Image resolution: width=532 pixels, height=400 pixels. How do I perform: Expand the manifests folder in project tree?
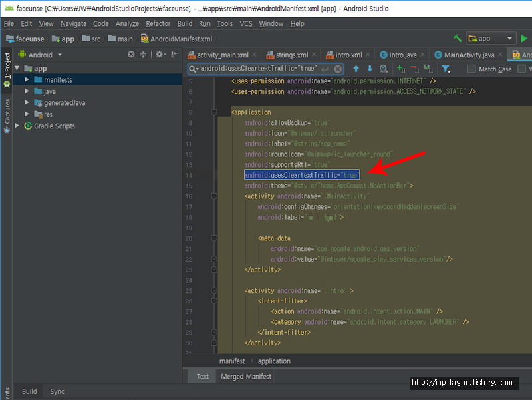[x=27, y=80]
